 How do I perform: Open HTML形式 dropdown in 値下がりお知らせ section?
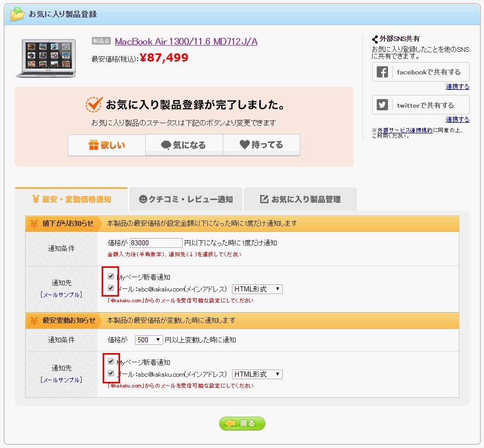click(257, 289)
